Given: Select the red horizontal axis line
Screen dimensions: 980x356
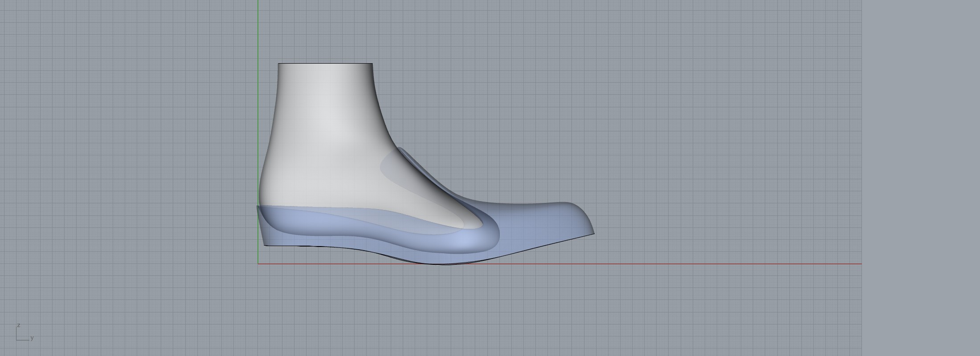Looking at the screenshot, I should tap(668, 264).
